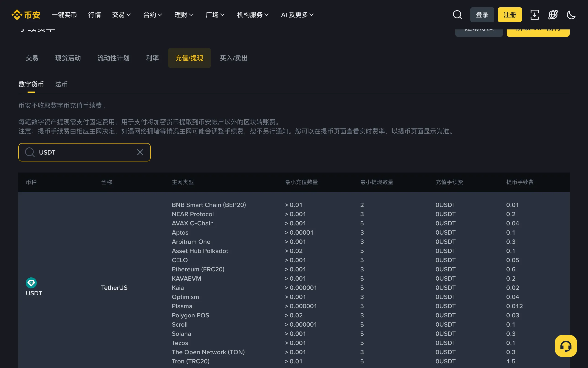Switch to the 流动性计划 tab
The height and width of the screenshot is (368, 588).
[113, 58]
